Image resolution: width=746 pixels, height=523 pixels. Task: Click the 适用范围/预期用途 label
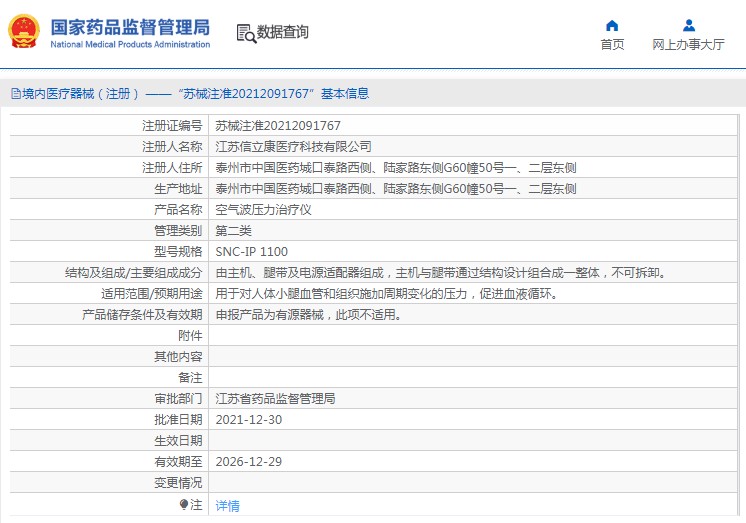pyautogui.click(x=151, y=294)
